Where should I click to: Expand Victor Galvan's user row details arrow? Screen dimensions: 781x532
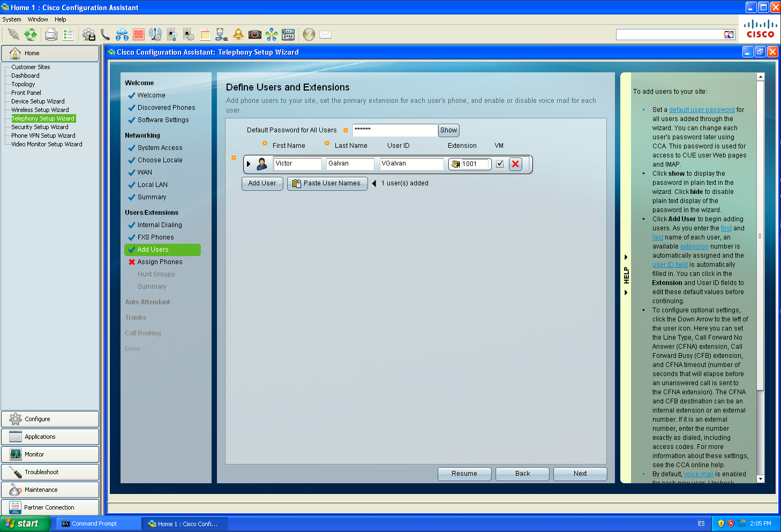point(249,164)
